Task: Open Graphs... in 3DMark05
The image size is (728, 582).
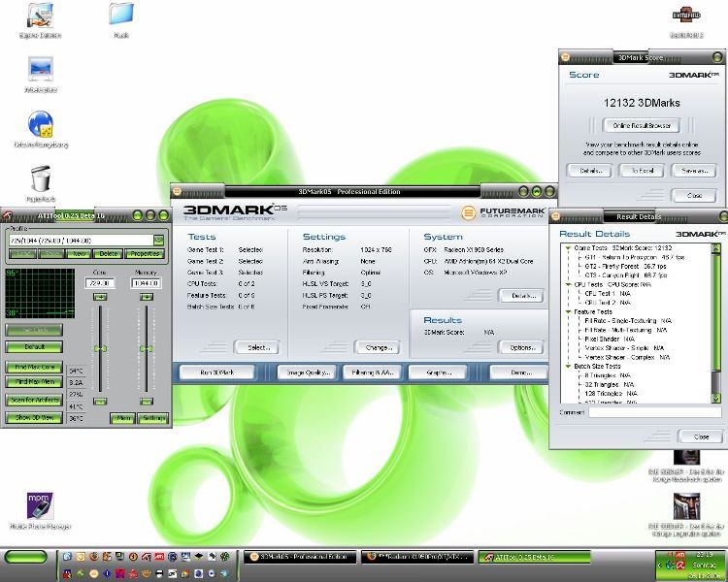Action: coord(438,372)
